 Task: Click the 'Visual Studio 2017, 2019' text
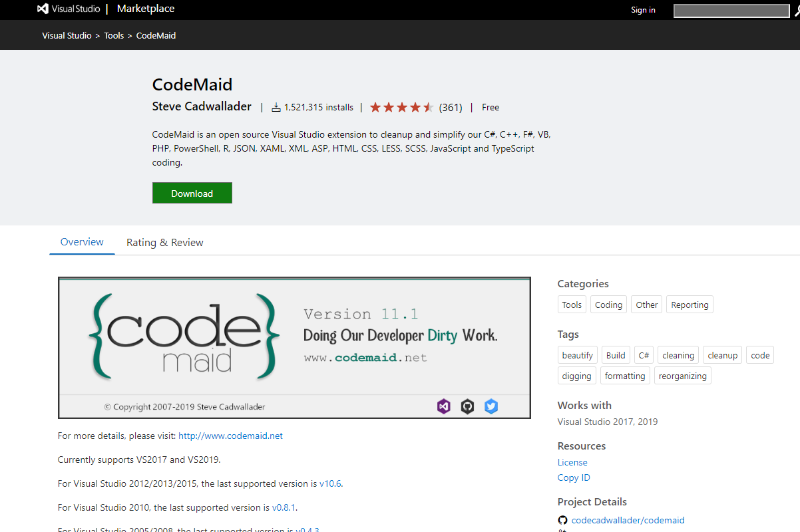(608, 422)
